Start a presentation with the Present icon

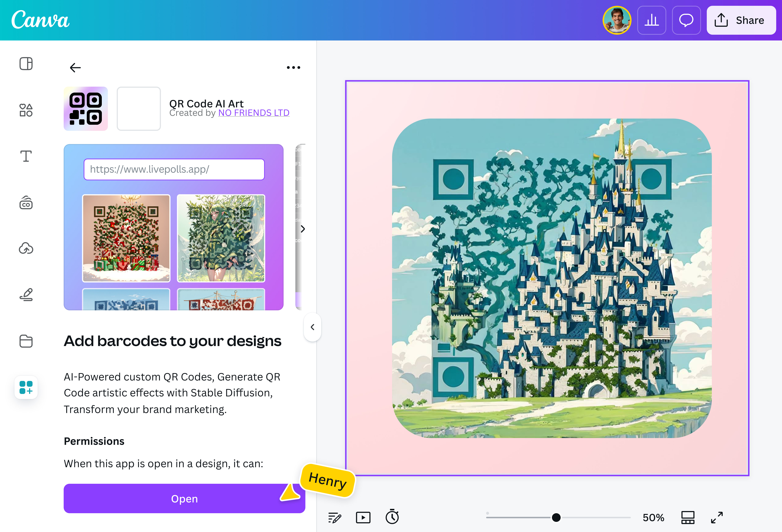[x=363, y=518]
